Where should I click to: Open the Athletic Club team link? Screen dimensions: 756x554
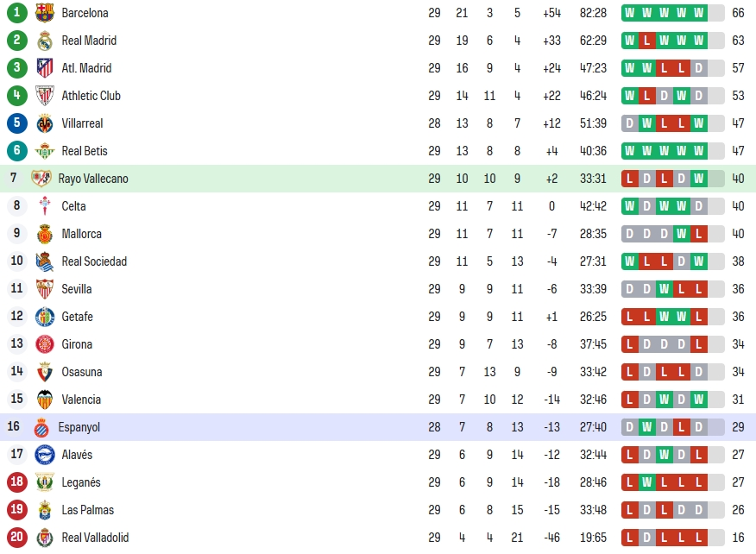(91, 96)
